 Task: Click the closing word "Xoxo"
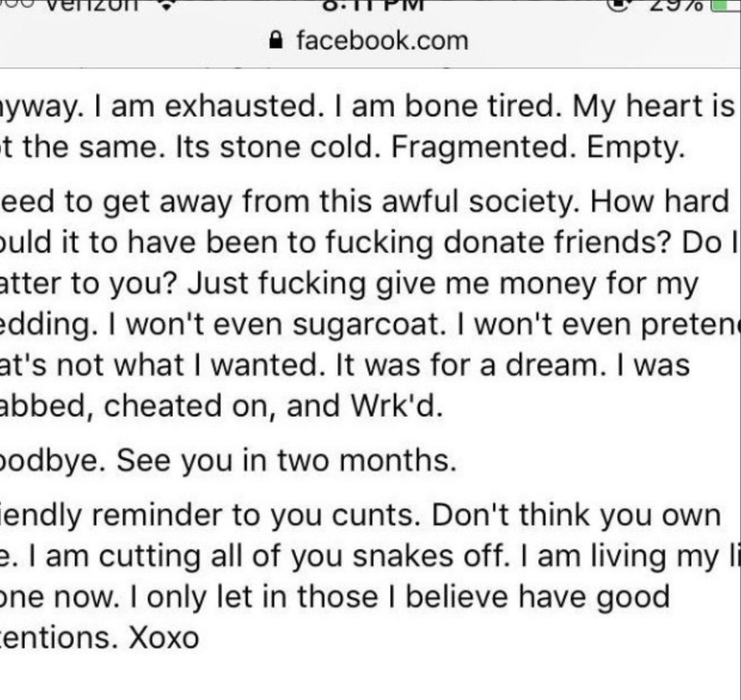pyautogui.click(x=164, y=638)
